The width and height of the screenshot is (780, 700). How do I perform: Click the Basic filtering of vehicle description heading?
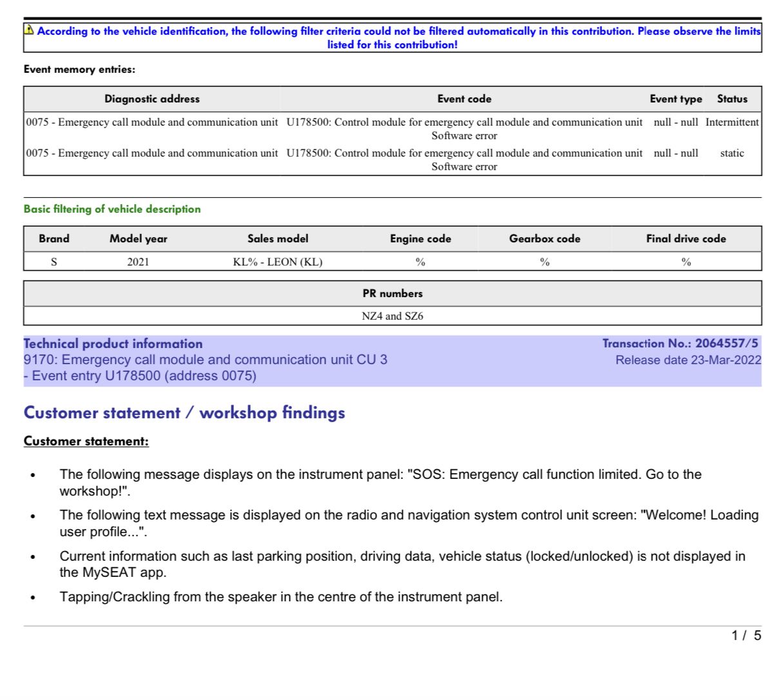point(112,209)
